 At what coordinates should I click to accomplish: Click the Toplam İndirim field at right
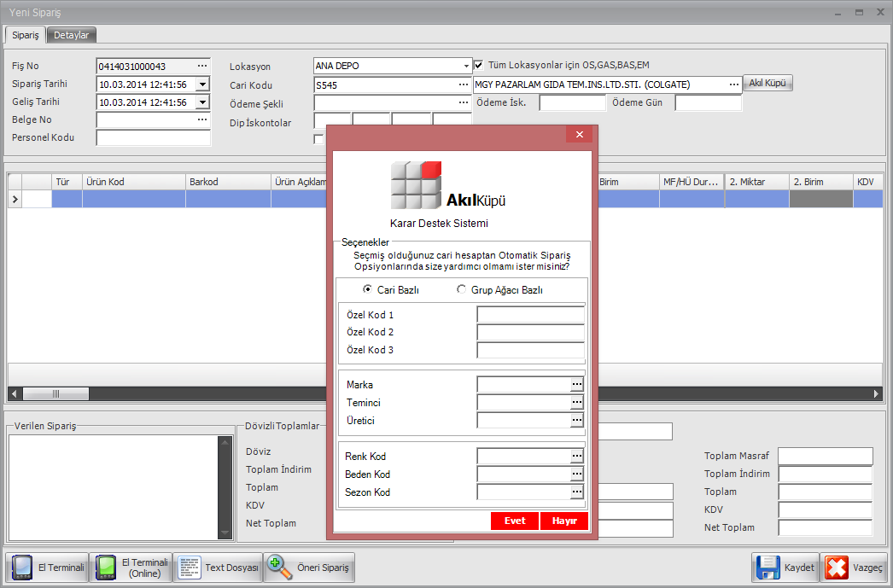826,474
